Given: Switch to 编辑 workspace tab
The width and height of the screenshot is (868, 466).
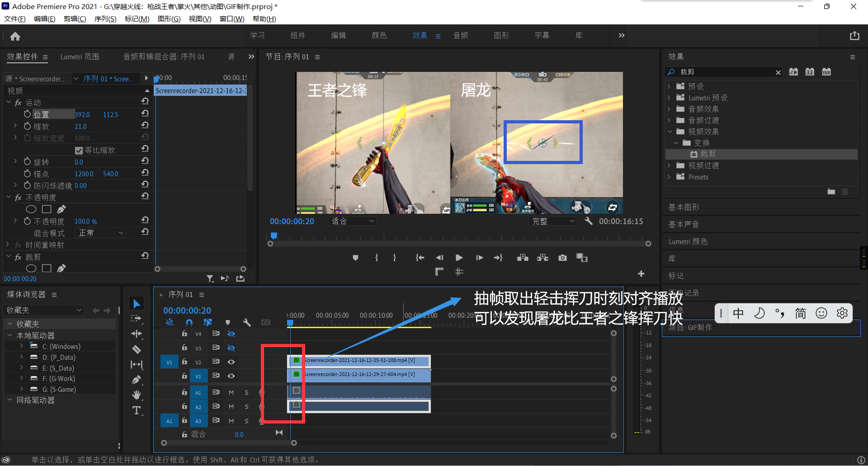Looking at the screenshot, I should [x=339, y=35].
